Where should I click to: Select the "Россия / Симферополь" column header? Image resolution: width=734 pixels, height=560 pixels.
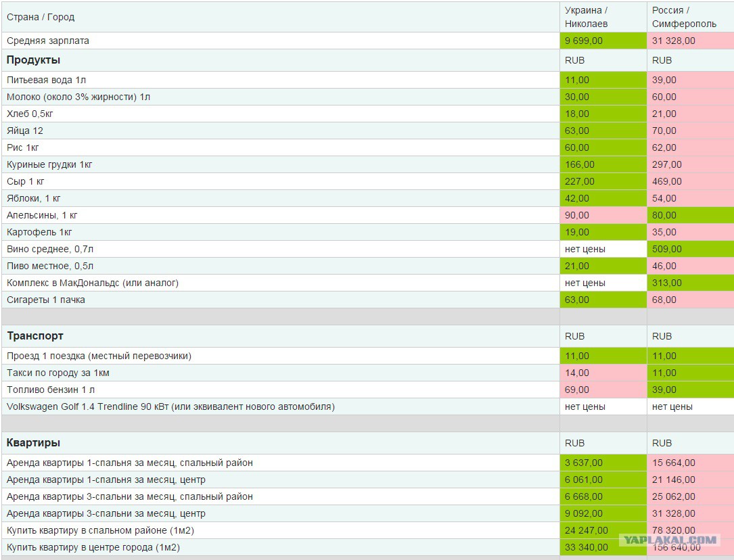click(683, 17)
